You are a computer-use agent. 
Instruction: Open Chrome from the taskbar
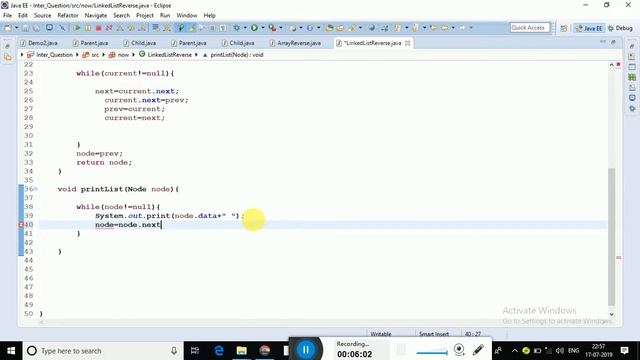(265, 351)
